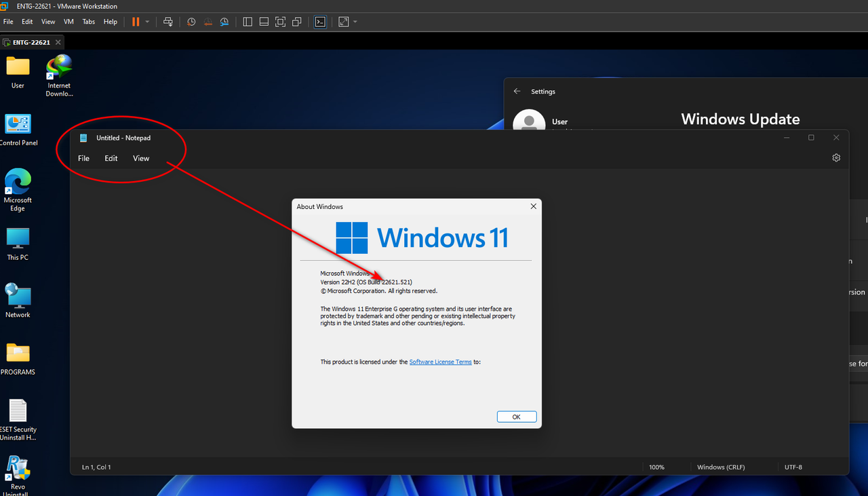Screen dimensions: 868x496
Task: Select the User folder desktop icon
Action: point(18,73)
